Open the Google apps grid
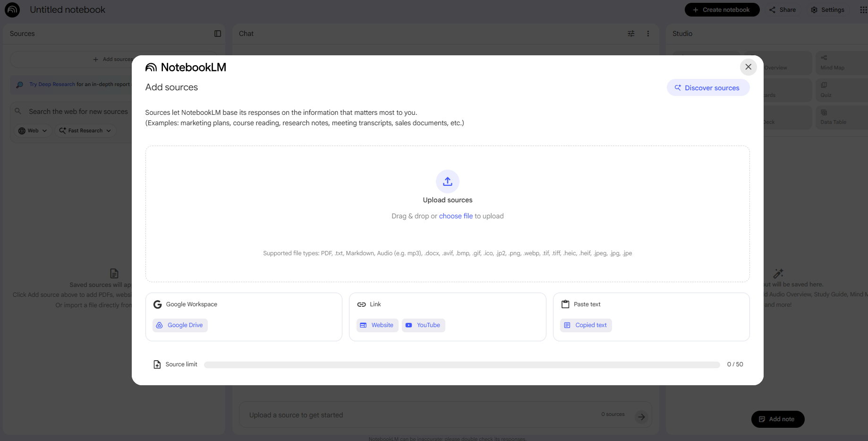Screen dimensions: 868x441 point(863,10)
